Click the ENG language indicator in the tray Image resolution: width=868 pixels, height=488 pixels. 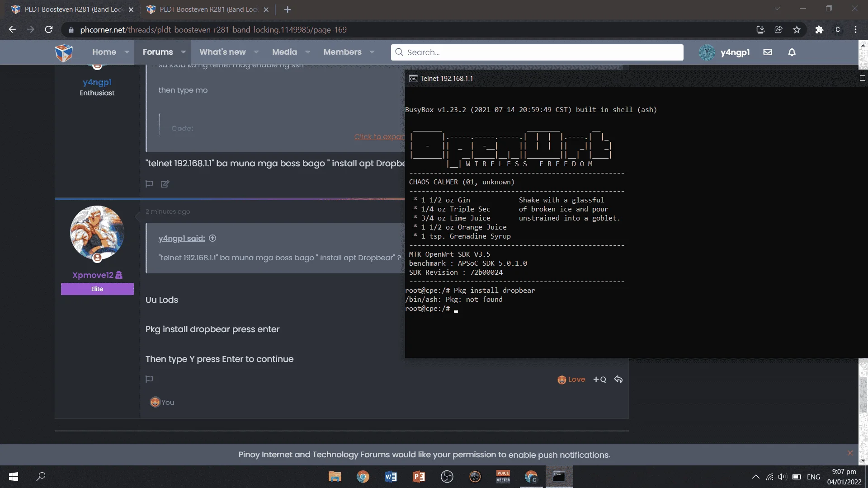tap(813, 477)
